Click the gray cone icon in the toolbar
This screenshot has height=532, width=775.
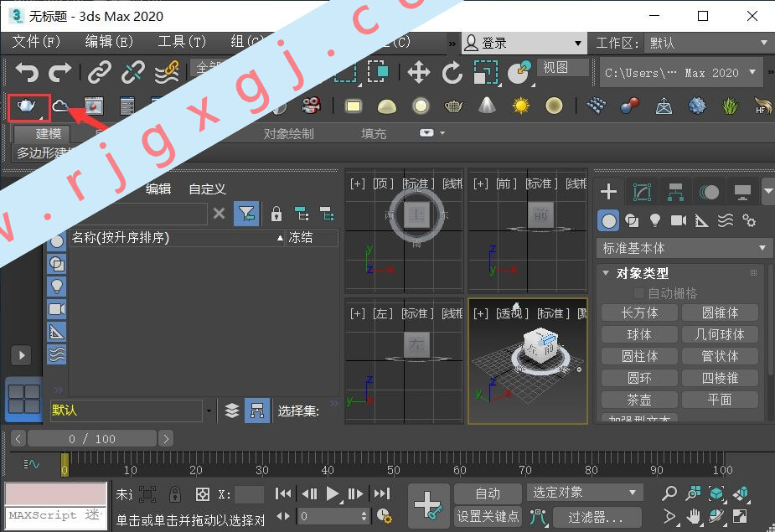point(488,106)
